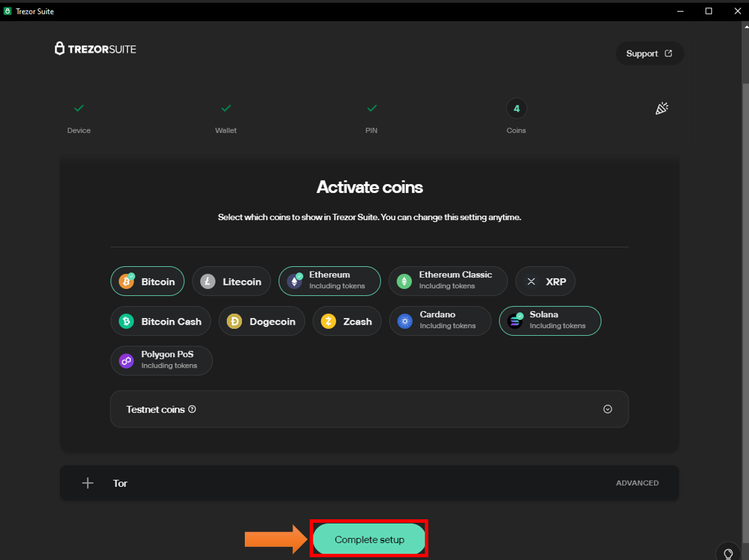
Task: Click the step 4 Coins indicator
Action: click(517, 108)
